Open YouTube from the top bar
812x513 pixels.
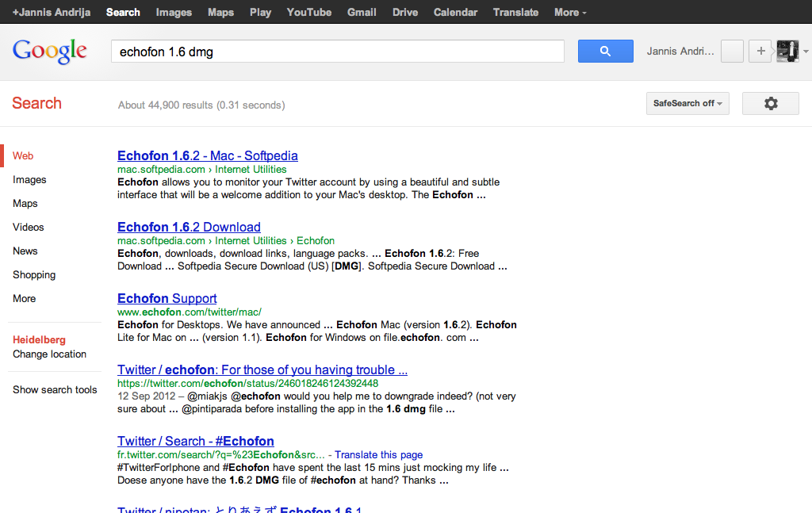click(x=309, y=13)
